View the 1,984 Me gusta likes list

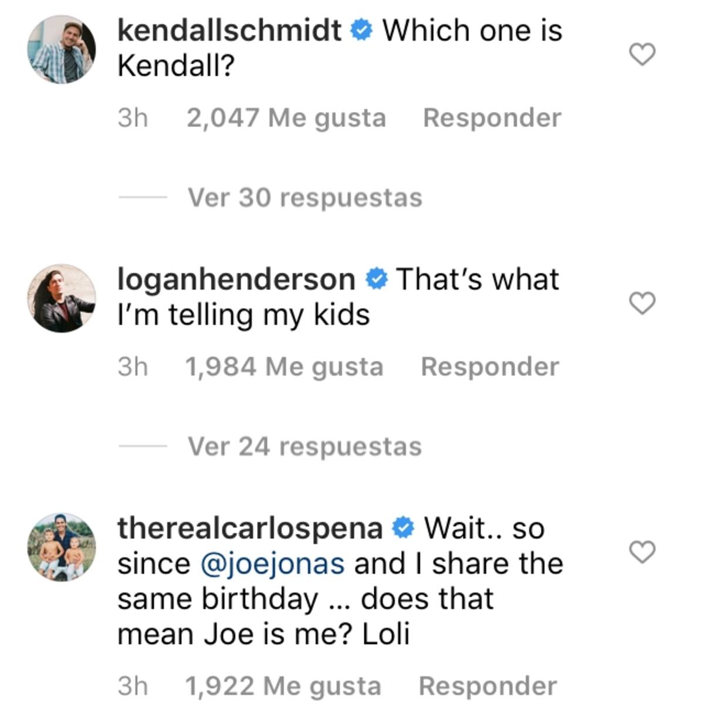(284, 367)
